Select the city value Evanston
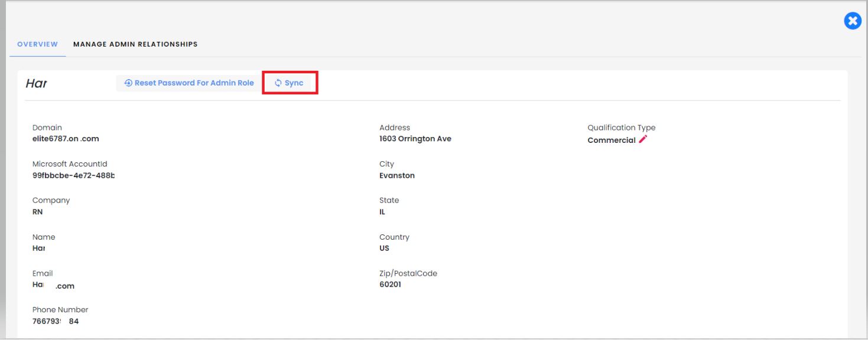 (397, 176)
